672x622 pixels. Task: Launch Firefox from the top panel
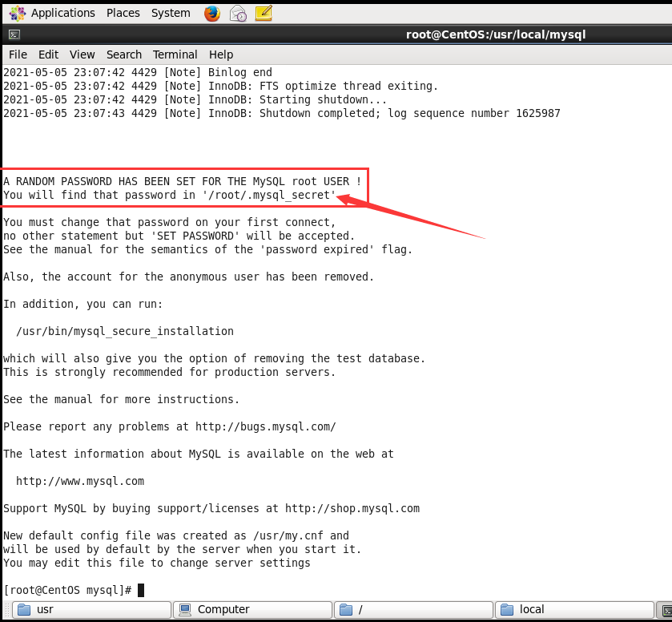point(212,14)
